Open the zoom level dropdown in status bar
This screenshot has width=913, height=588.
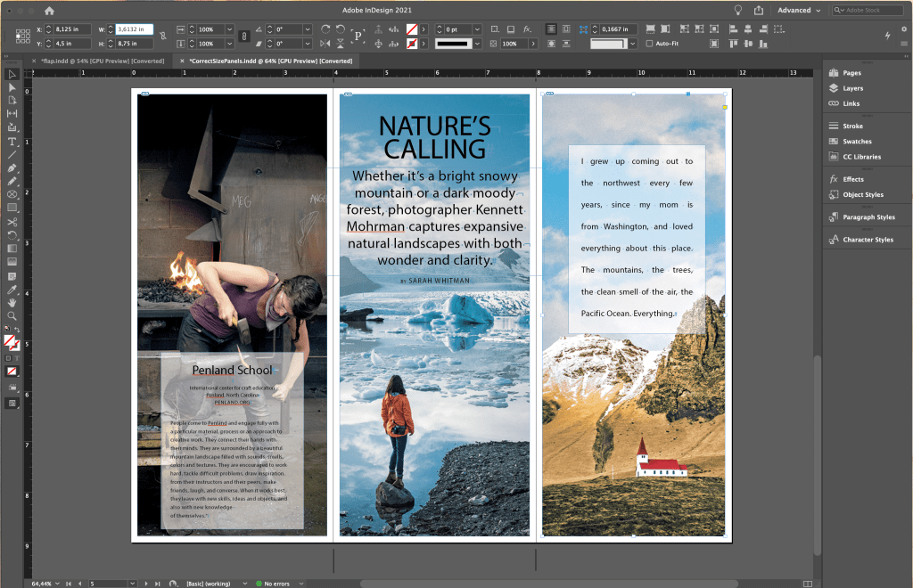point(59,584)
